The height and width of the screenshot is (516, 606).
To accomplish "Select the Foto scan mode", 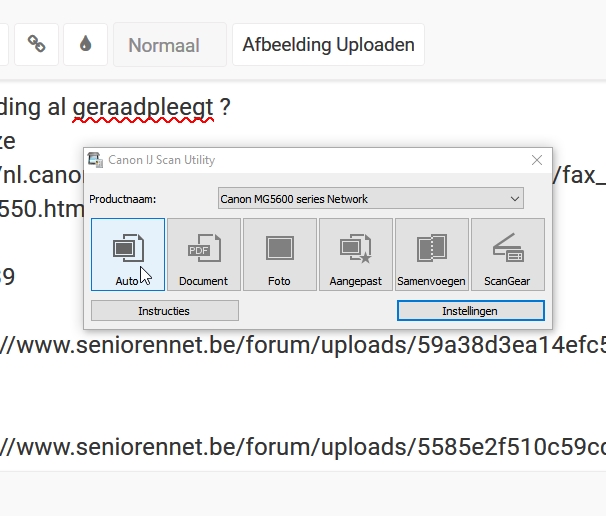I will (280, 255).
